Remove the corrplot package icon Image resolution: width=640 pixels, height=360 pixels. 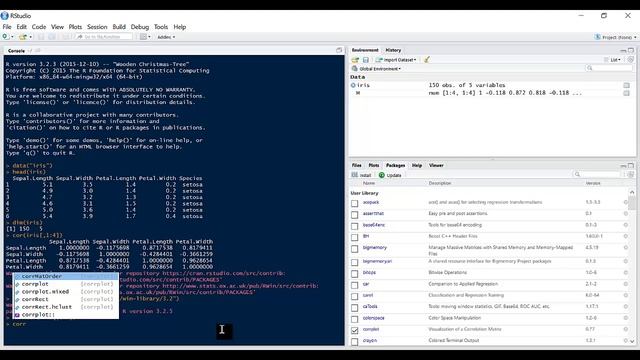(x=626, y=329)
